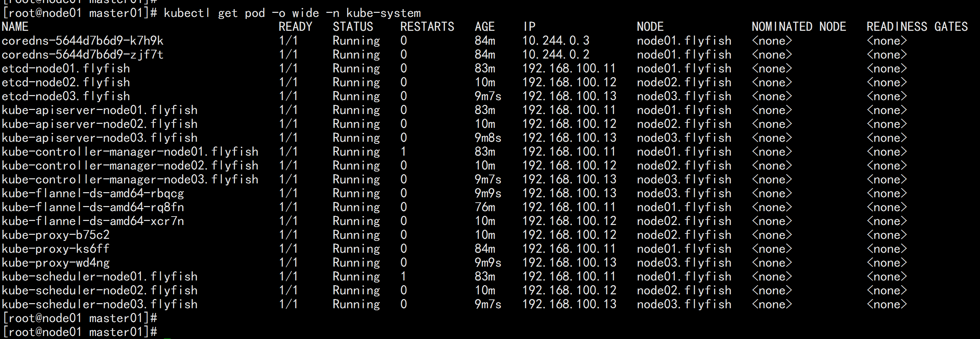
Task: Select pod name kube-proxy-wd4ng
Action: click(55, 263)
